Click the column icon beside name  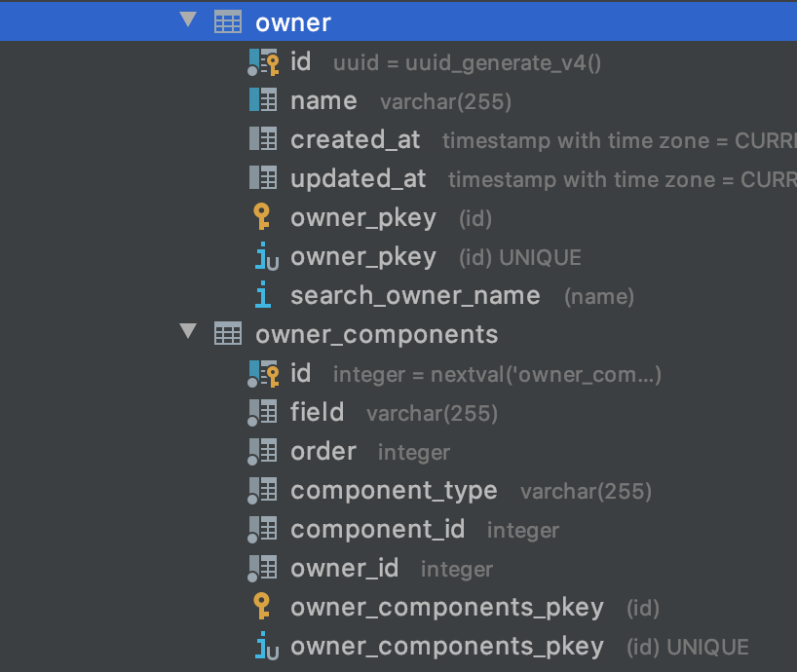pos(262,100)
